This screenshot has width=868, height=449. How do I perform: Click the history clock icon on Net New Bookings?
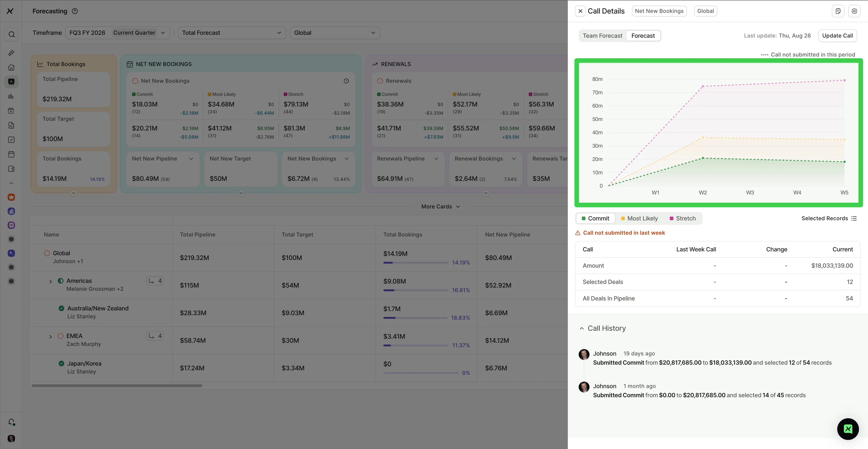click(346, 81)
